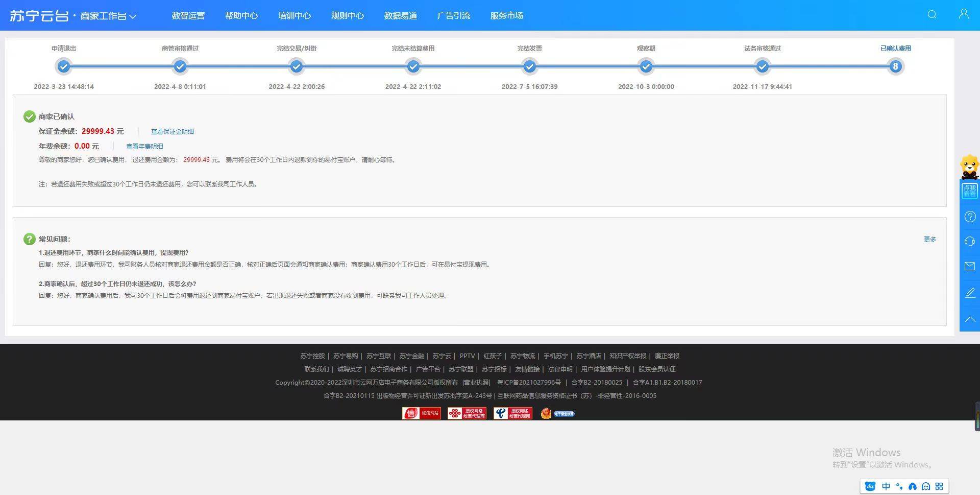Click the 诚聘英才 footer link
This screenshot has width=980, height=495.
[350, 369]
